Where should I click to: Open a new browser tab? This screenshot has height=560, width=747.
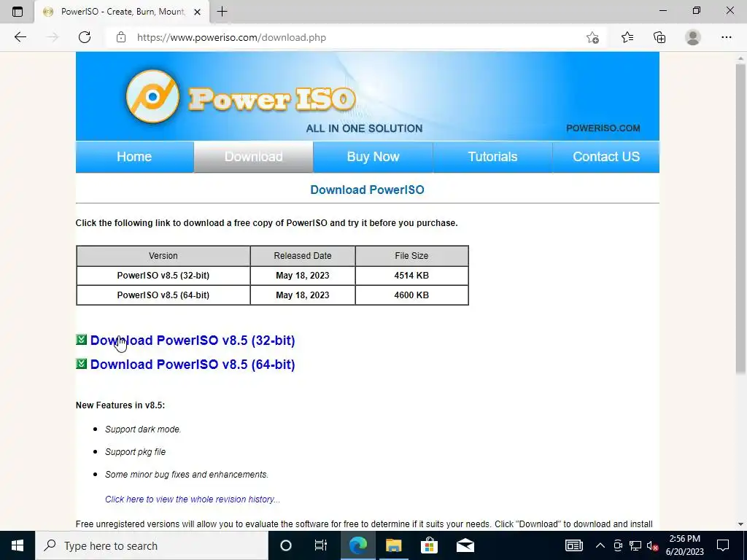tap(222, 12)
